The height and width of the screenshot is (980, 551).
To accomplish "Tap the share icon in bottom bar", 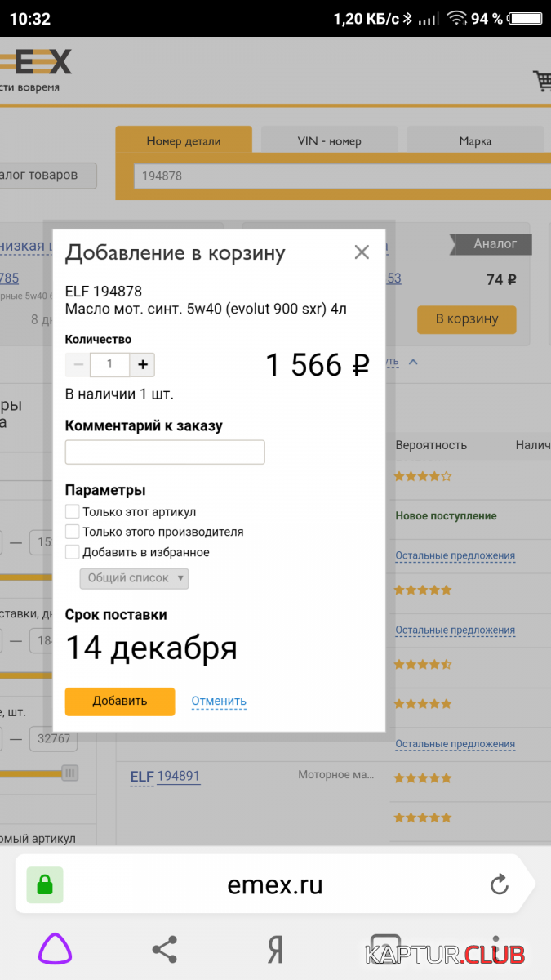I will 165,950.
